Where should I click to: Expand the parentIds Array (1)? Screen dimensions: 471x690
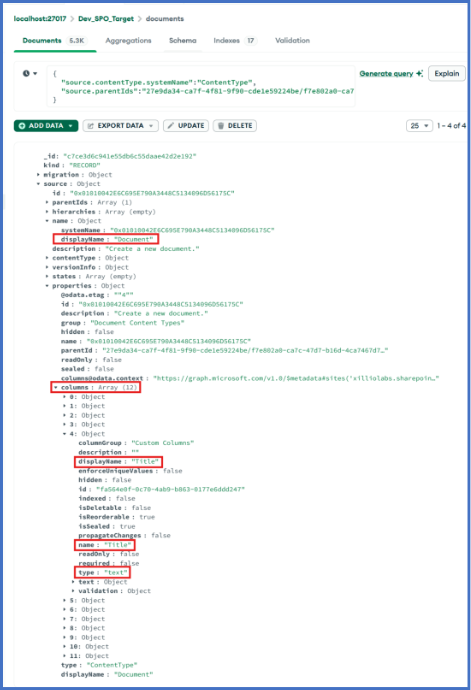pos(47,202)
